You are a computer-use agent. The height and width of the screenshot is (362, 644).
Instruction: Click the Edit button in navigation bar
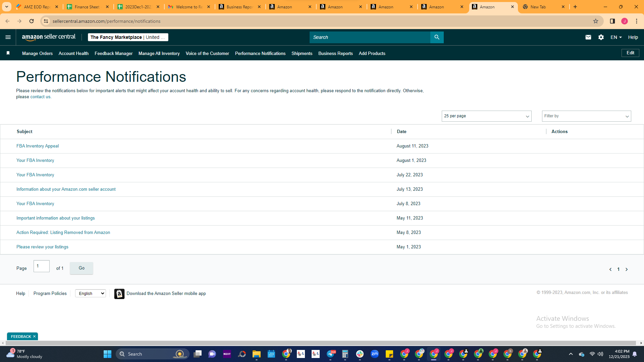(630, 53)
